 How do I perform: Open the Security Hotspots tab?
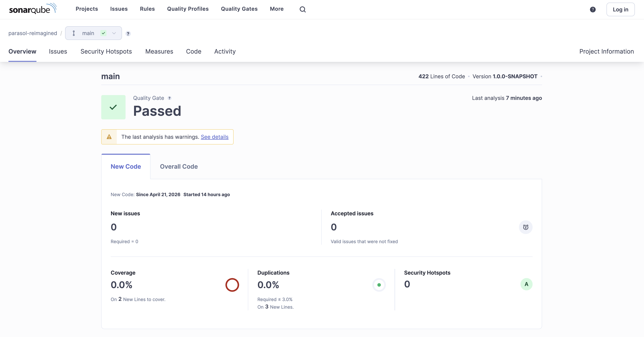106,52
